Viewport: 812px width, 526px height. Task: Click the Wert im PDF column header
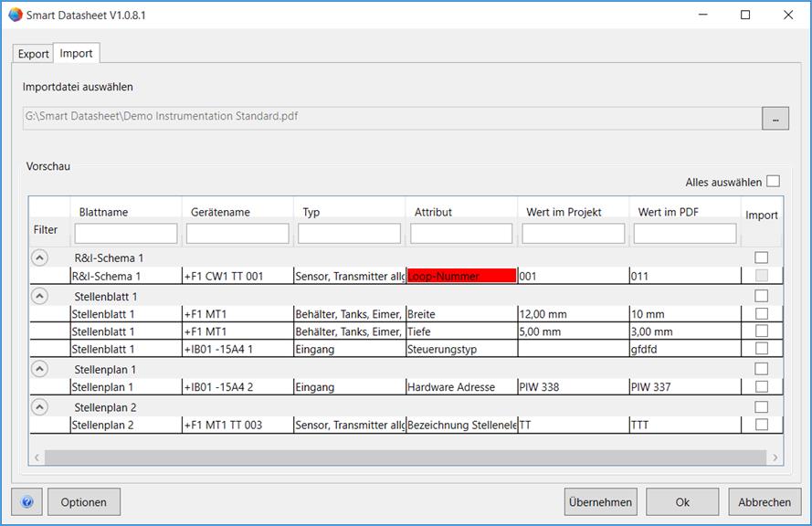(x=668, y=212)
